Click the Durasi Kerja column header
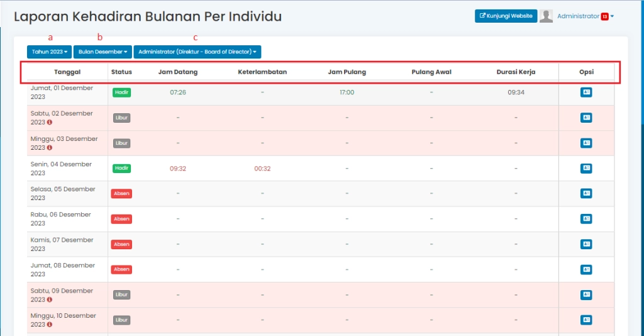 [516, 72]
